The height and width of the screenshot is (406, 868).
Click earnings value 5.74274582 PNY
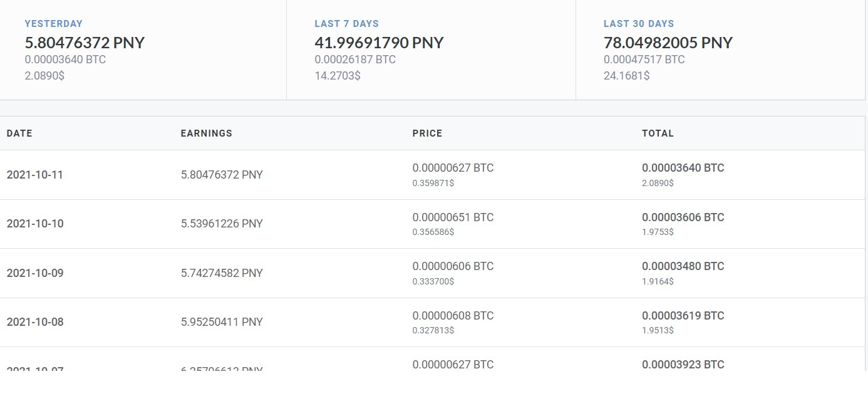[222, 273]
